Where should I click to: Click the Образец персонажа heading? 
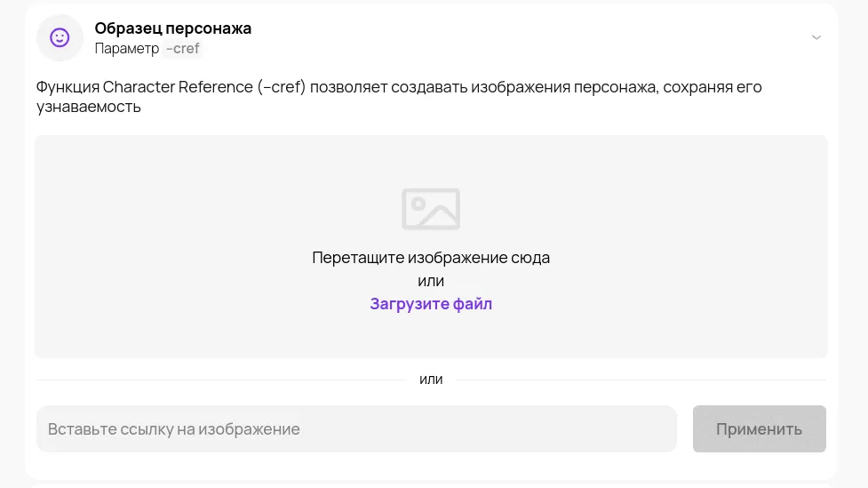pos(172,28)
